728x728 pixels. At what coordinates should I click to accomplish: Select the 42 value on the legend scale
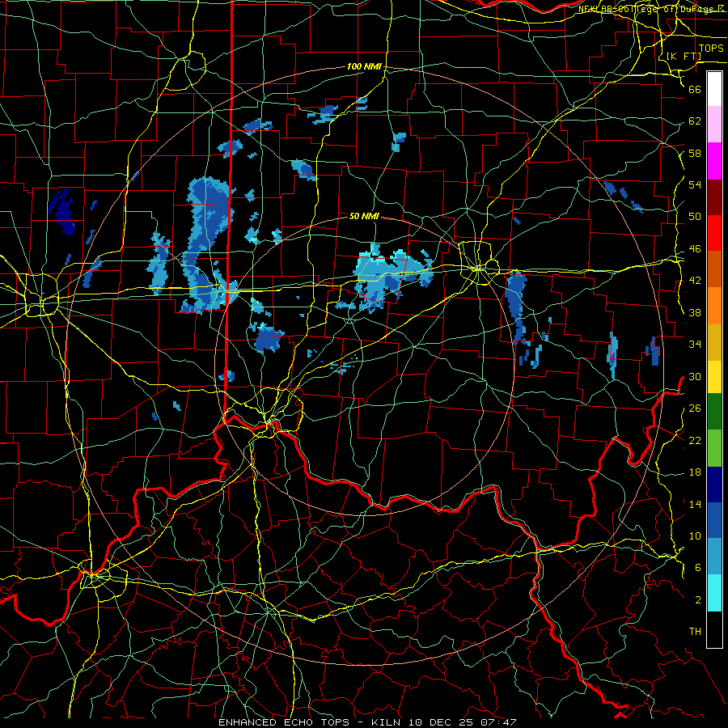pyautogui.click(x=695, y=281)
